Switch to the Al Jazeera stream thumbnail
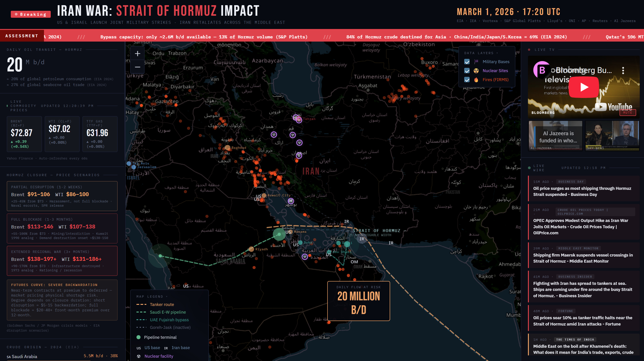 tap(555, 136)
